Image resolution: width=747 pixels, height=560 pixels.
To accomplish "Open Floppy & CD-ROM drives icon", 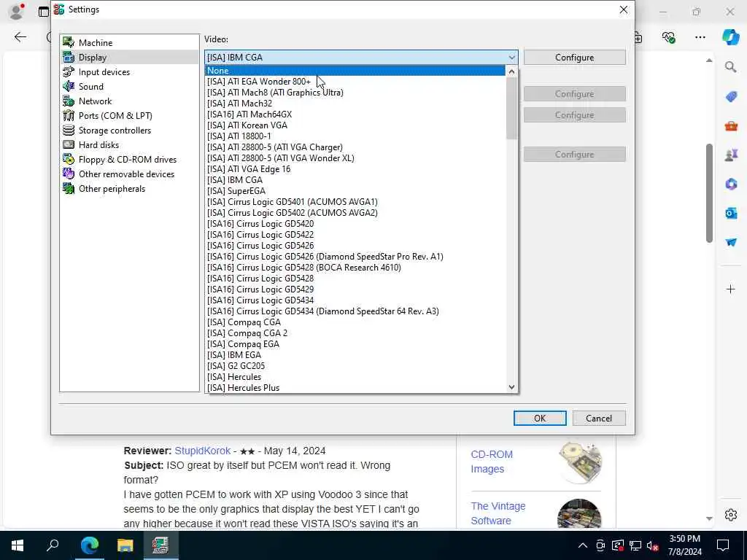I will pos(69,160).
